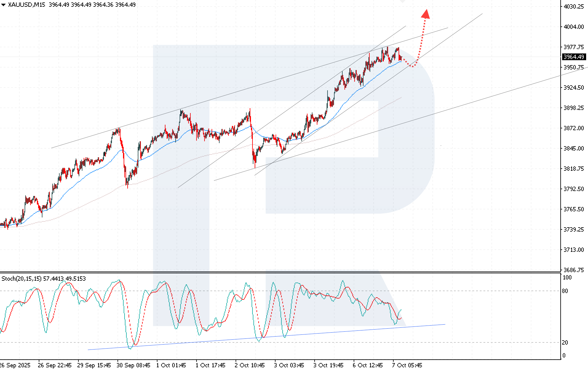Screen dimensions: 588x371
Task: Click the 4004.00 price axis label
Action: click(x=574, y=27)
